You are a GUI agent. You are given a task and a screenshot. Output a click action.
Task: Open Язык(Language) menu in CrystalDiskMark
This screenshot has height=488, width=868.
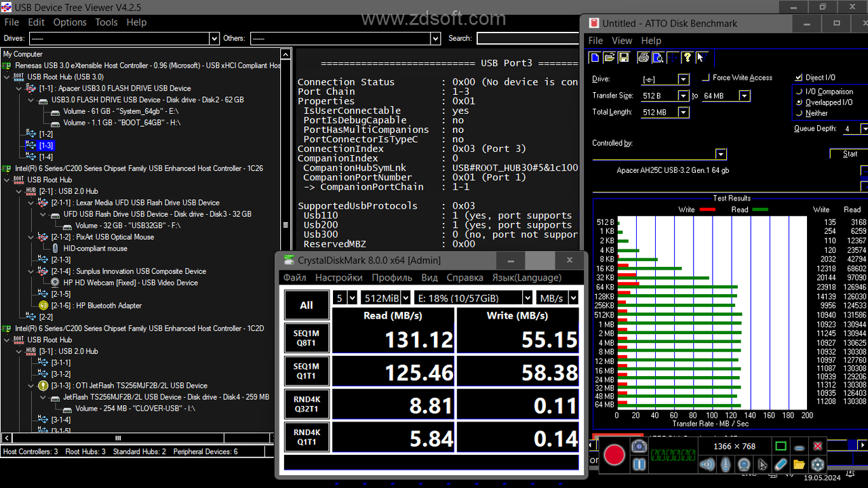pos(526,277)
